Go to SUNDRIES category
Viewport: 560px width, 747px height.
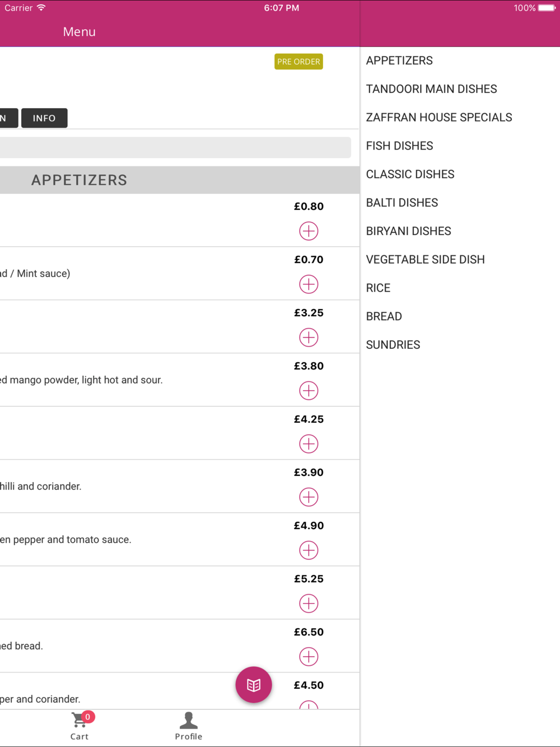[x=393, y=345]
